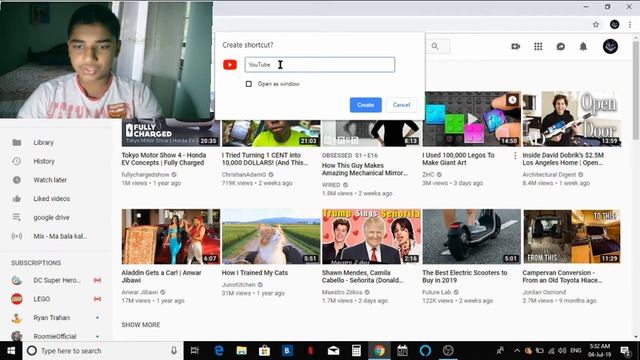Screen dimensions: 640x360
Task: Launch Microsoft Edge from the taskbar
Action: (x=219, y=351)
